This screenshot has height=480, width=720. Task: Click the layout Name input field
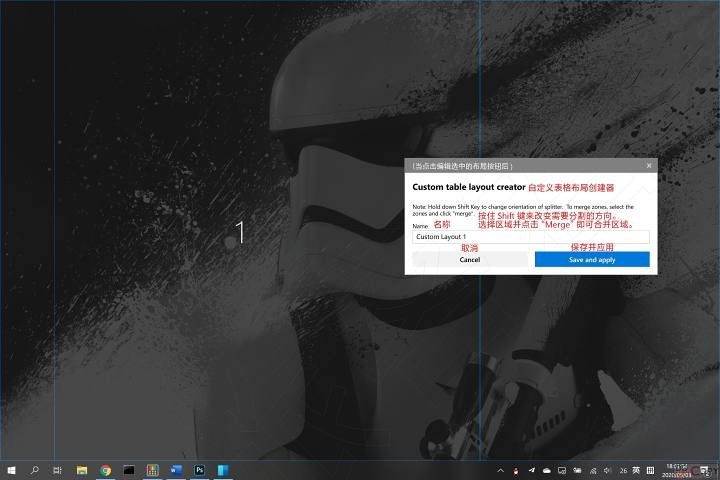531,237
